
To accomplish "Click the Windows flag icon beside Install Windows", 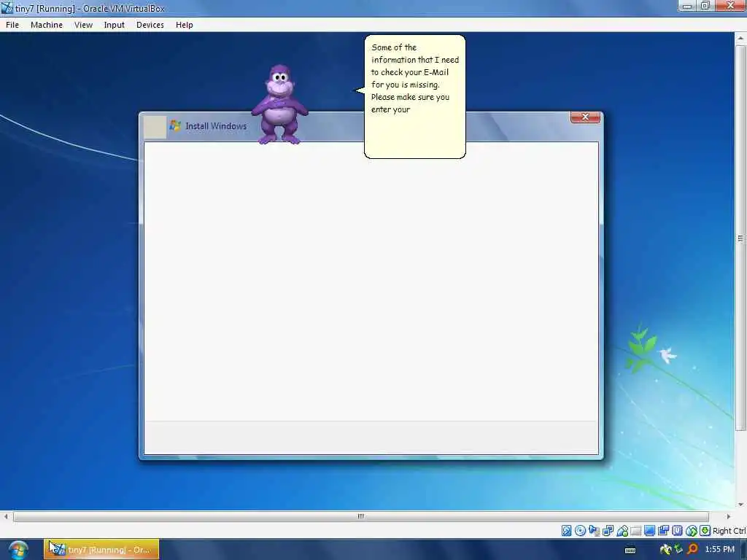I will point(175,125).
